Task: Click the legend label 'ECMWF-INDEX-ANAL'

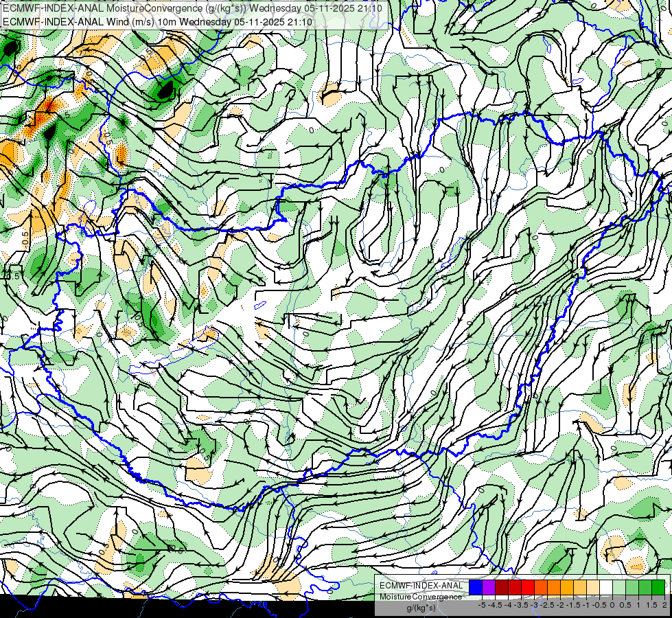Action: (x=421, y=586)
